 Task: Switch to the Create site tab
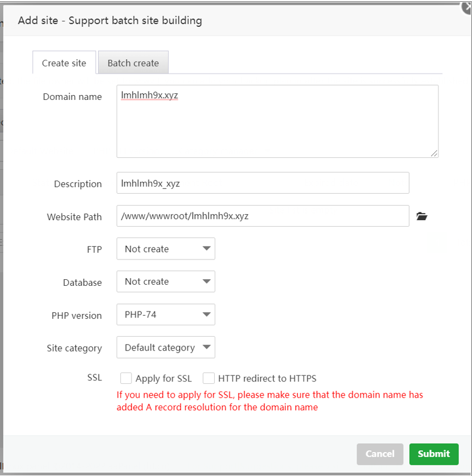[x=64, y=63]
